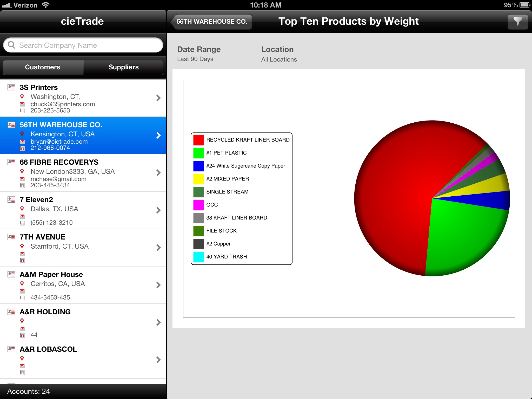Select yellow #2 MIXED PAPER swatch

[x=198, y=179]
